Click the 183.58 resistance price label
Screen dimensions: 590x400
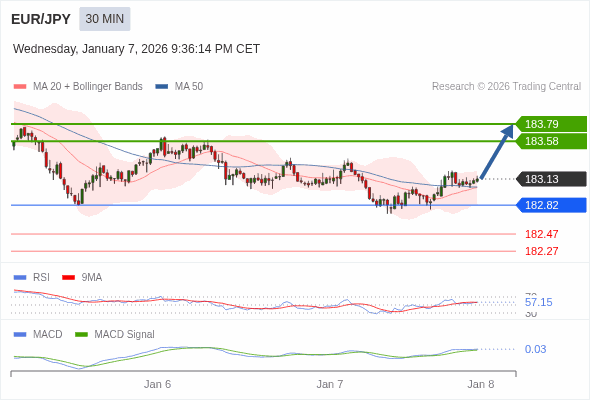[552, 141]
